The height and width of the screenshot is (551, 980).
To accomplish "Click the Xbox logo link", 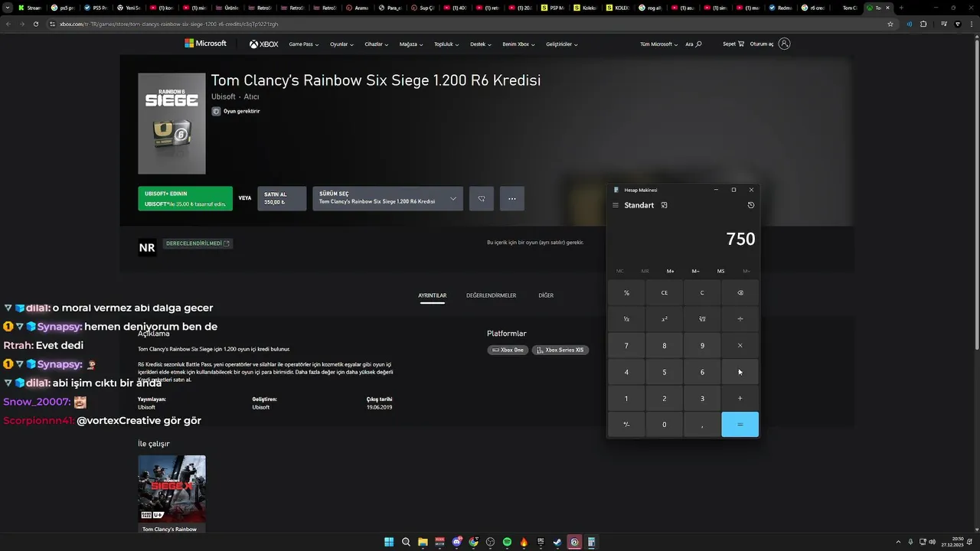I will (x=263, y=44).
